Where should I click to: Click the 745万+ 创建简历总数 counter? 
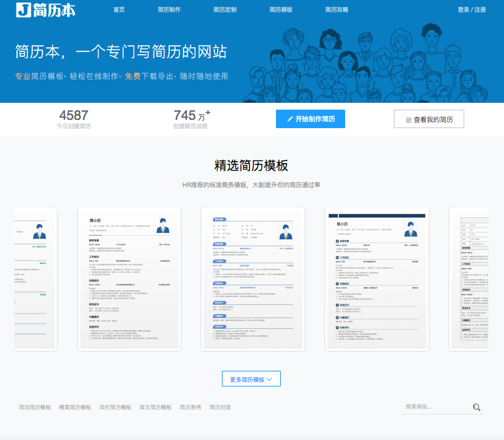[192, 119]
